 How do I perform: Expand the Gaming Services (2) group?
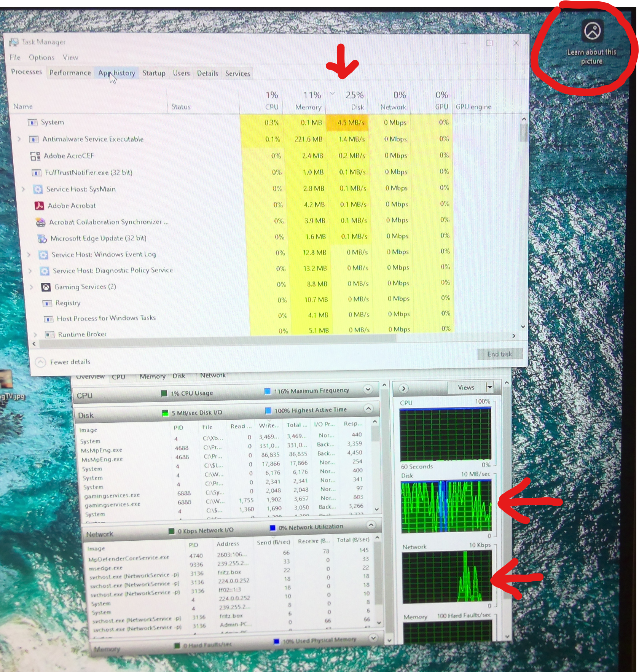[x=31, y=287]
